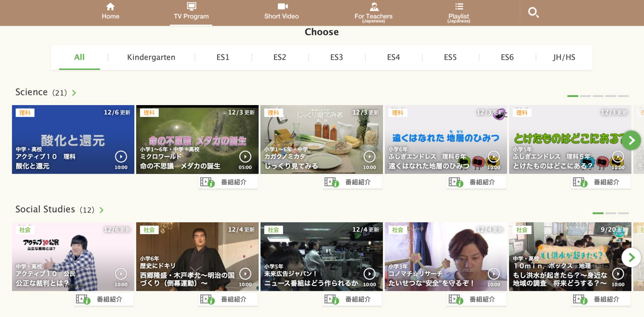Image resolution: width=644 pixels, height=317 pixels.
Task: Jump to last Science carousel page indicator
Action: [623, 96]
